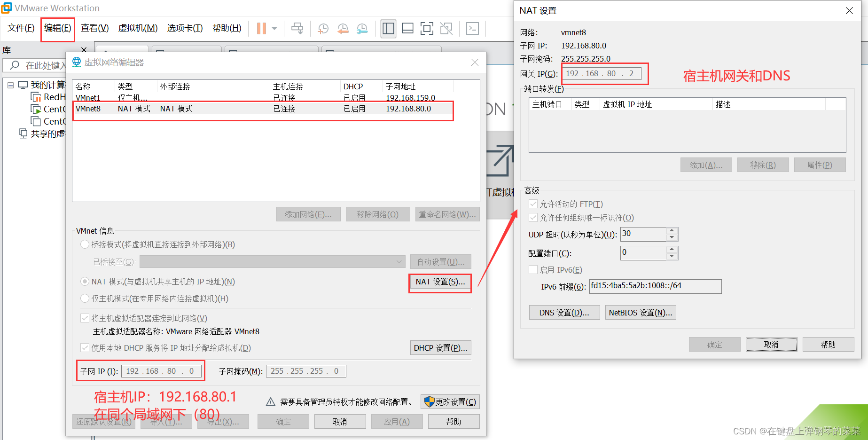Select the NAT 模式 radio button
This screenshot has height=440, width=868.
coord(85,282)
